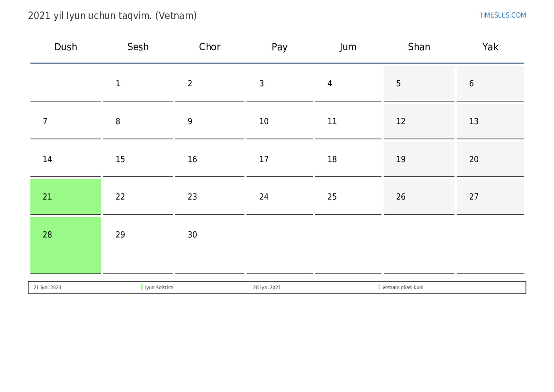Open the TIMESLES.COM link
The width and height of the screenshot is (554, 392).
[x=502, y=15]
